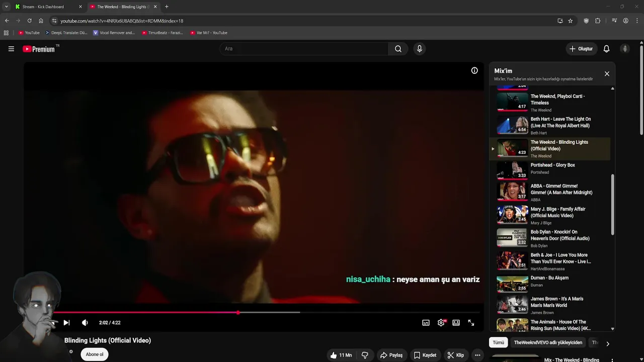
Task: Subscribe with Abone ol button
Action: pyautogui.click(x=95, y=354)
